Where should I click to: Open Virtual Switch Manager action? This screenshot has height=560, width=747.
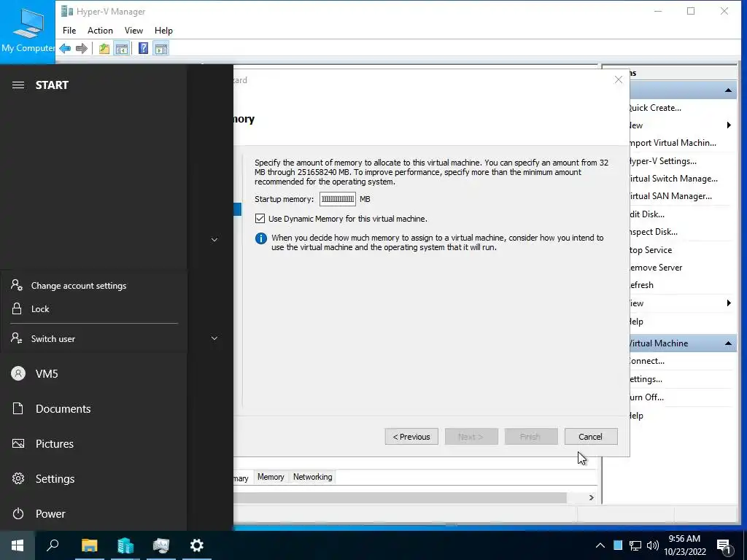click(673, 179)
